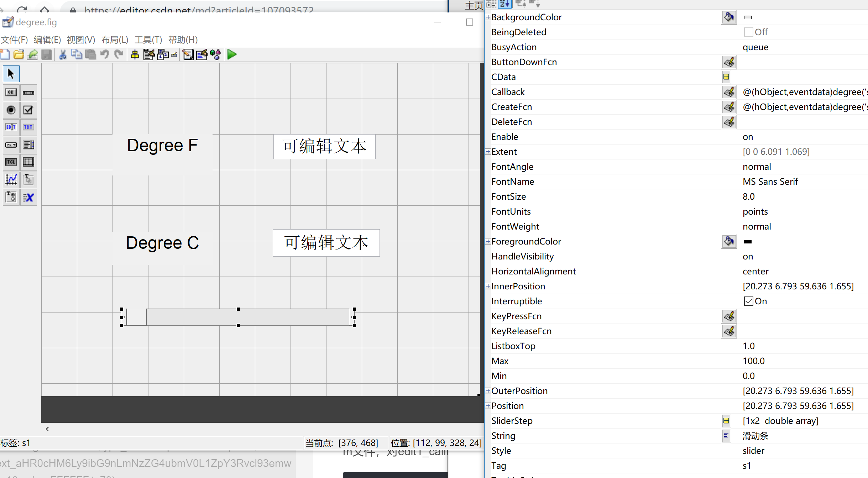The height and width of the screenshot is (478, 868).
Task: Toggle the Interruptible On checkbox
Action: (x=748, y=301)
